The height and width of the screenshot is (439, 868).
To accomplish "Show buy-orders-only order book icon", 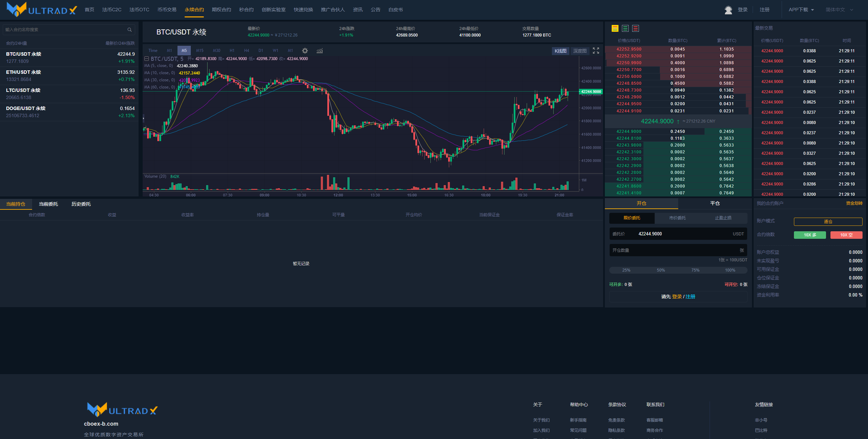I will click(625, 29).
